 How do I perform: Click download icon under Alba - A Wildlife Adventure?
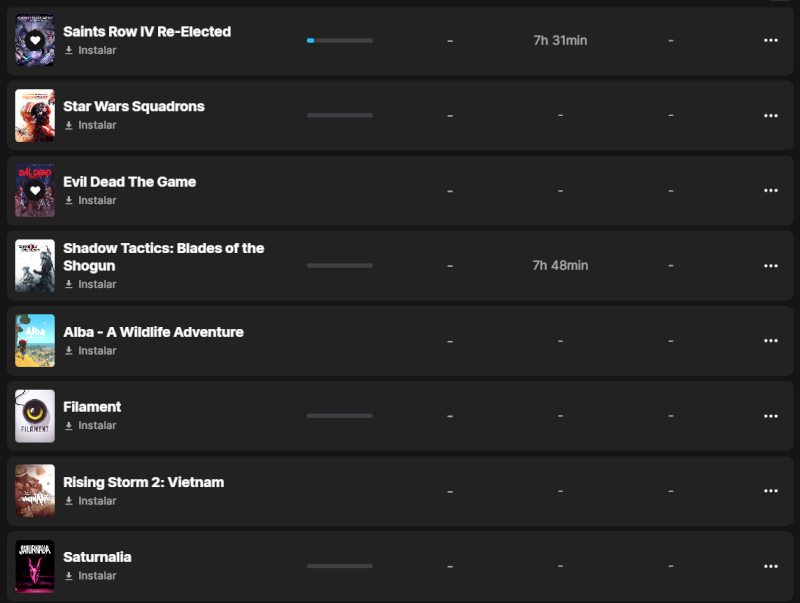[x=69, y=351]
